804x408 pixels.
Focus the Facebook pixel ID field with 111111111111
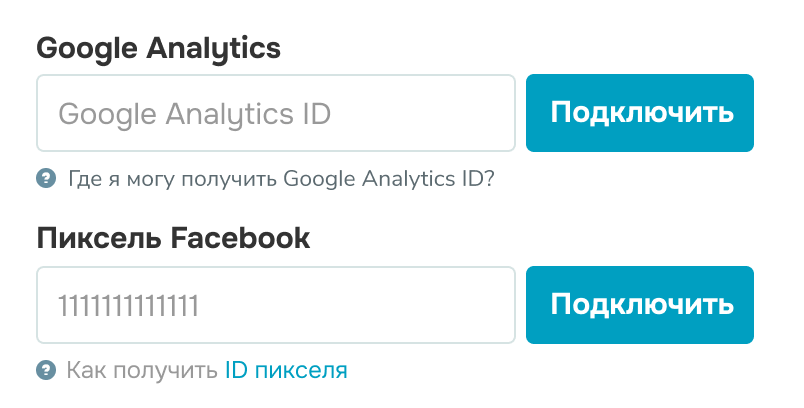point(276,305)
